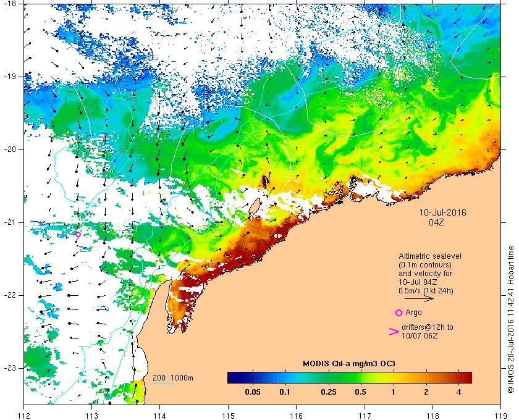Click the latitude axis label '-23'
519x420 pixels.
[10, 368]
